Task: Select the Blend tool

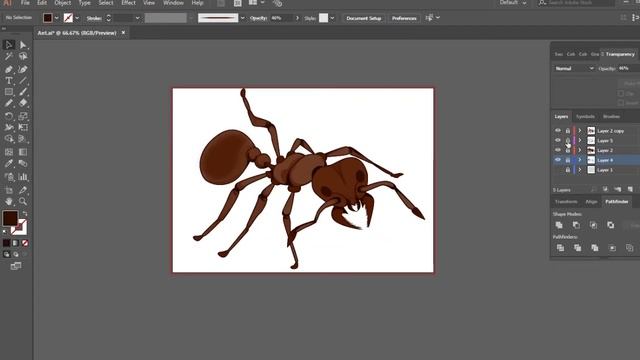Action: coord(23,164)
